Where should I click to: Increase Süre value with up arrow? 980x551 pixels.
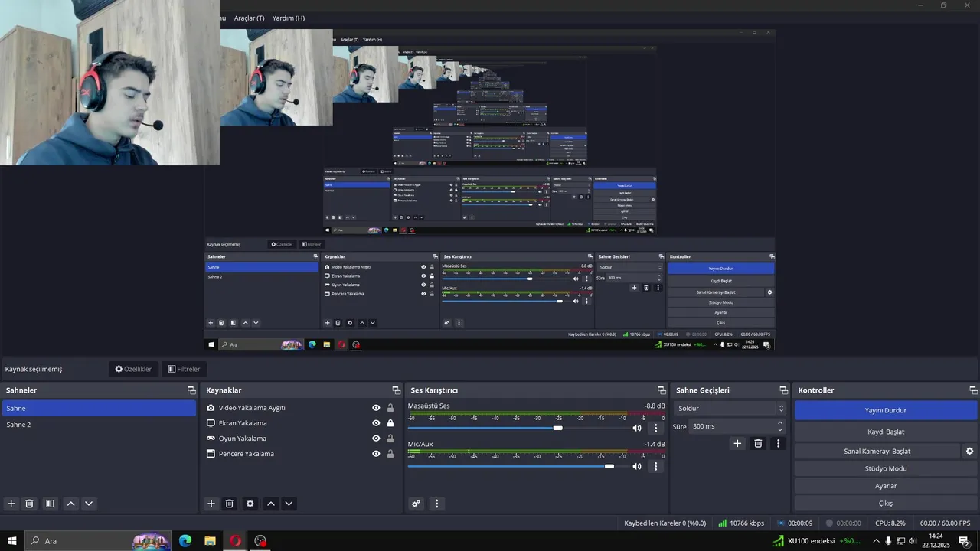pos(780,422)
